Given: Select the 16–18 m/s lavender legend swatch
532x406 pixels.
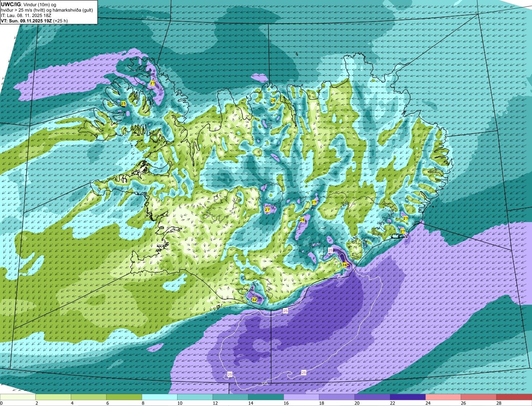Looking at the screenshot, I should [x=301, y=397].
